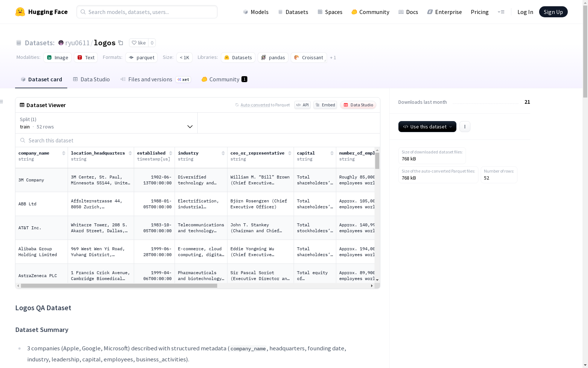This screenshot has width=588, height=368.
Task: Open Docs in the top navigation
Action: pyautogui.click(x=408, y=12)
